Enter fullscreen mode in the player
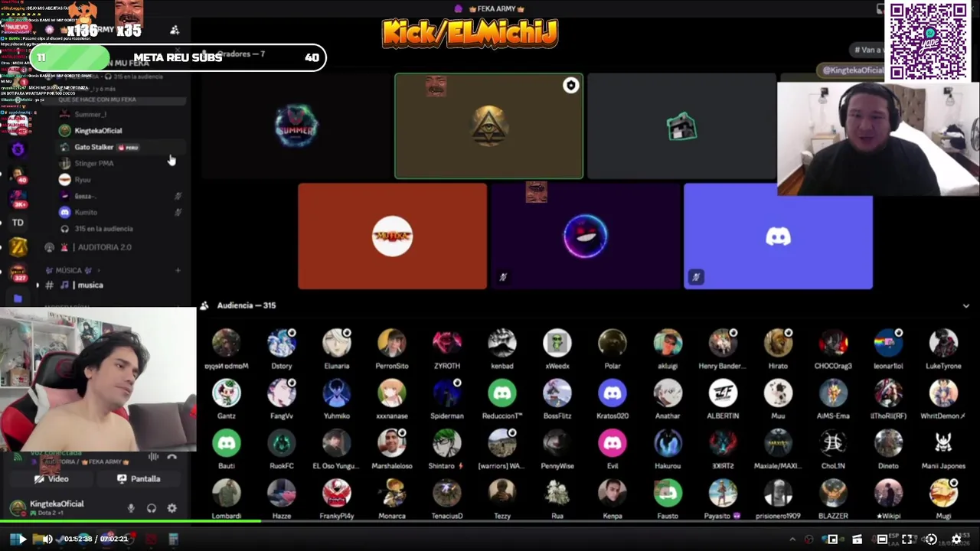The image size is (980, 551). (906, 540)
